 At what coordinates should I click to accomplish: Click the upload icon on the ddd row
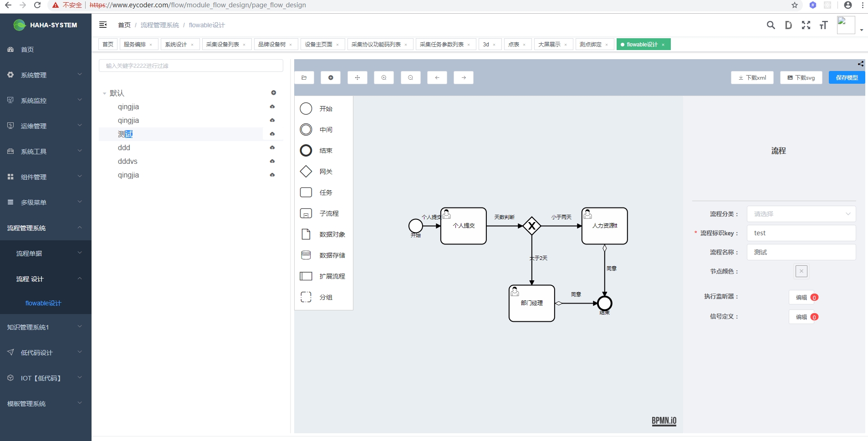coord(272,147)
